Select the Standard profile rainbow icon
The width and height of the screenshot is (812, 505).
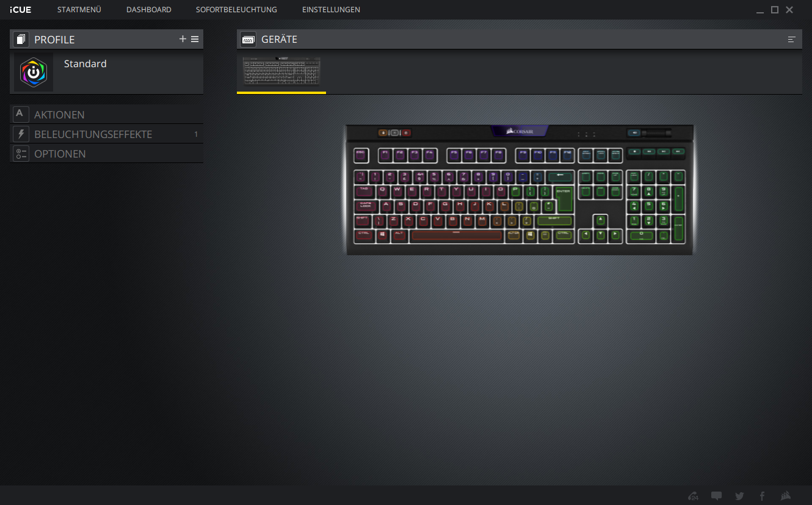click(34, 72)
